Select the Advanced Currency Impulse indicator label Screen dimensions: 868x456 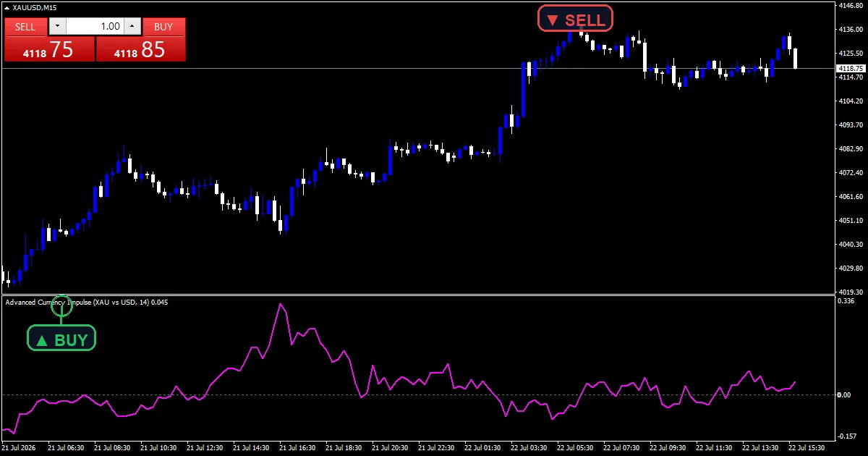87,303
